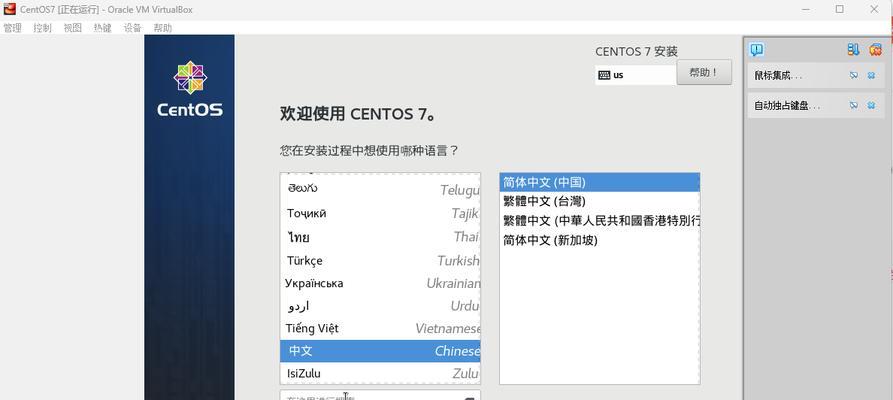The width and height of the screenshot is (893, 400).
Task: Select Türkçe Turkish language
Action: click(380, 260)
